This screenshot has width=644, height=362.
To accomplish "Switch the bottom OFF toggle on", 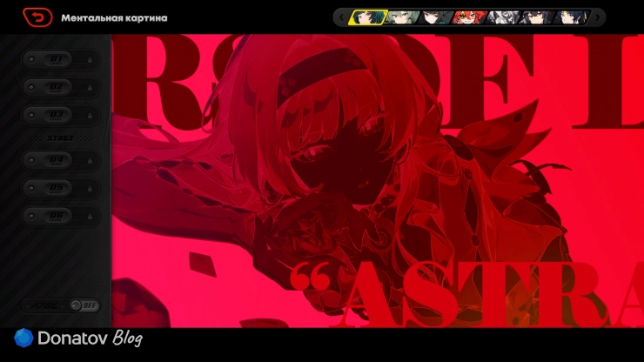I will click(x=84, y=305).
